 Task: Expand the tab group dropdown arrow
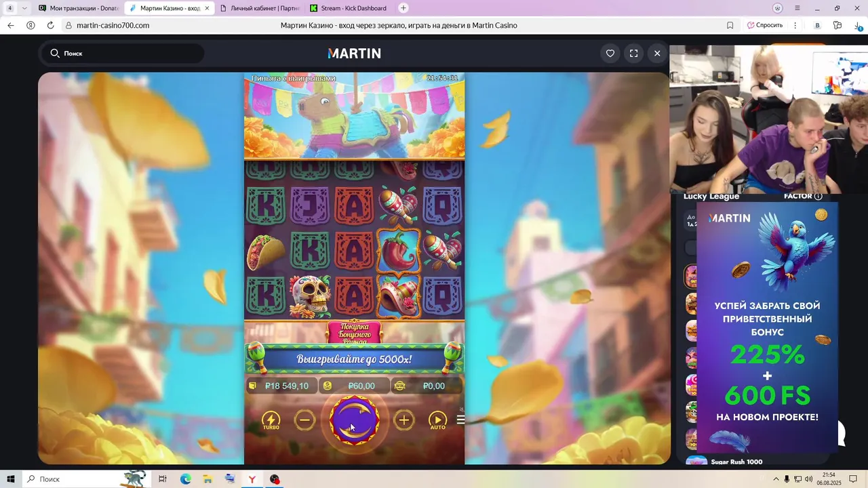coord(25,8)
